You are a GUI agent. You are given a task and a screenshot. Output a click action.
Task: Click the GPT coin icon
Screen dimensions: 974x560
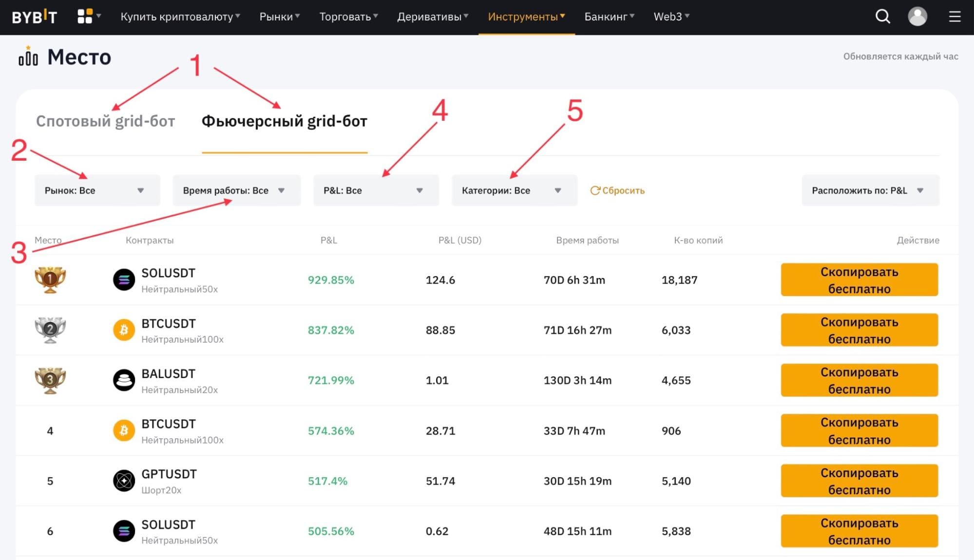tap(124, 481)
